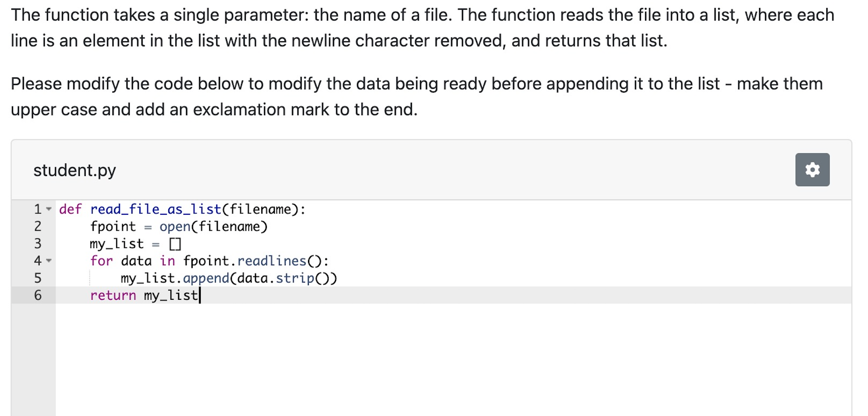Click the append call on line 5
This screenshot has width=868, height=416.
click(206, 278)
